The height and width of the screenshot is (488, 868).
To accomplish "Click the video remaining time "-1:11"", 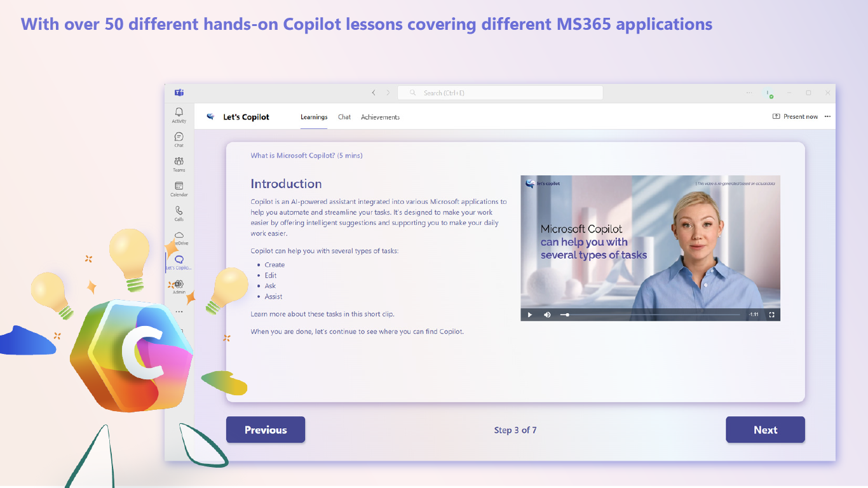I will (754, 315).
